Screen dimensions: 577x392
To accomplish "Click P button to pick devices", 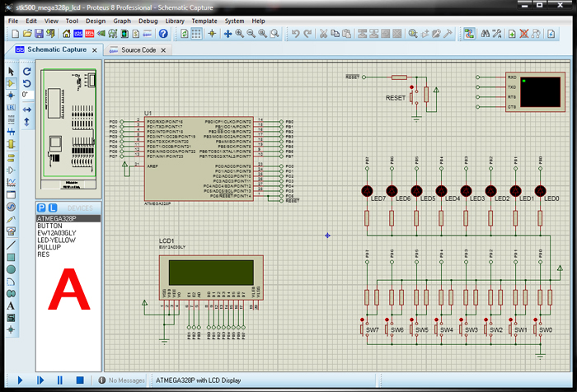I will click(41, 208).
